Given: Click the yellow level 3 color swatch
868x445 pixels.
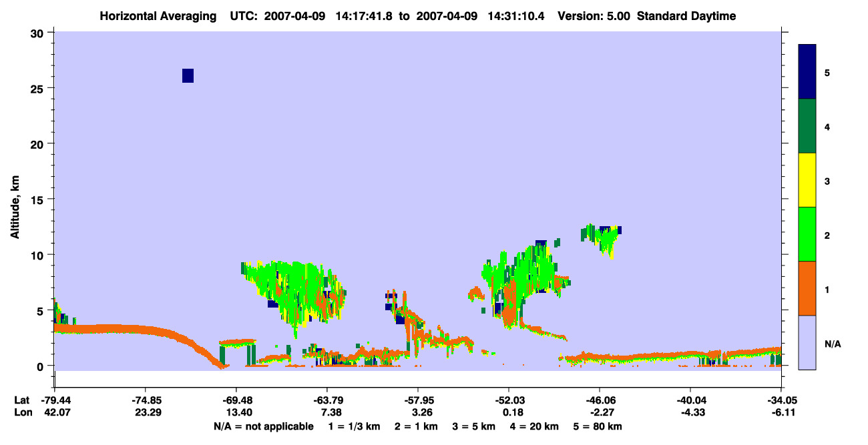Looking at the screenshot, I should coord(807,180).
